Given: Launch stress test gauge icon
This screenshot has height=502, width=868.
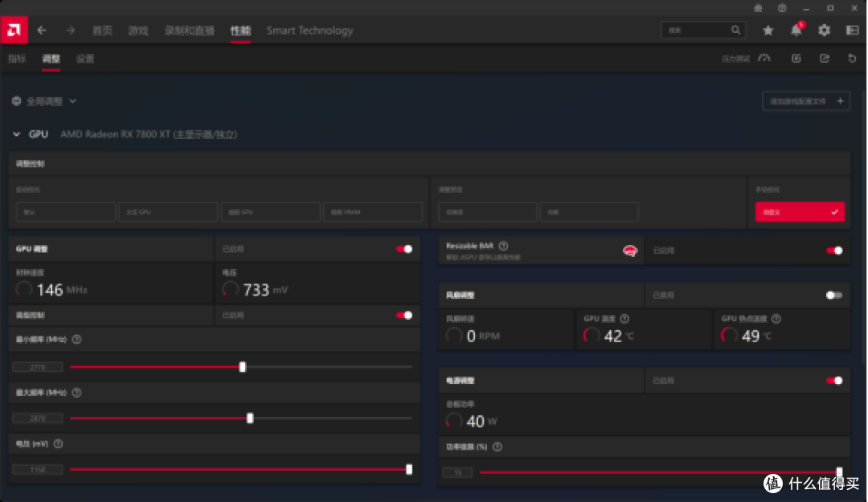Looking at the screenshot, I should click(x=764, y=58).
